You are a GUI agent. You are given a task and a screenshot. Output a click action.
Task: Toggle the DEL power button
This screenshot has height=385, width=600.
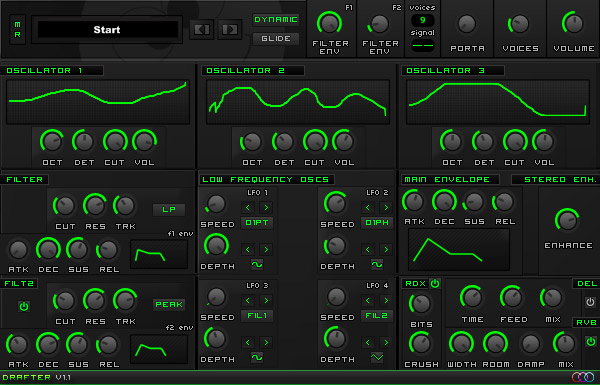[x=590, y=302]
